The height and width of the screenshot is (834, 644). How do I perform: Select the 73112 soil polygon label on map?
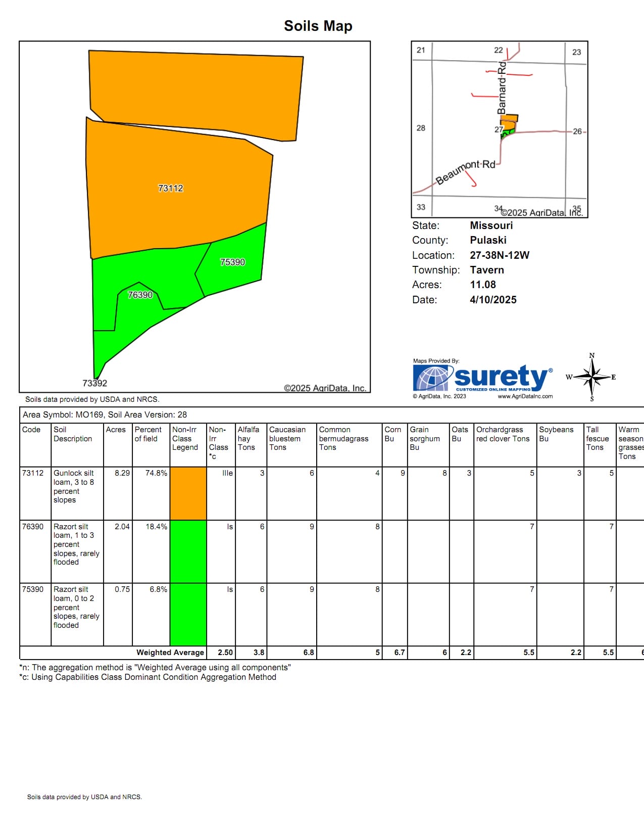coord(171,188)
